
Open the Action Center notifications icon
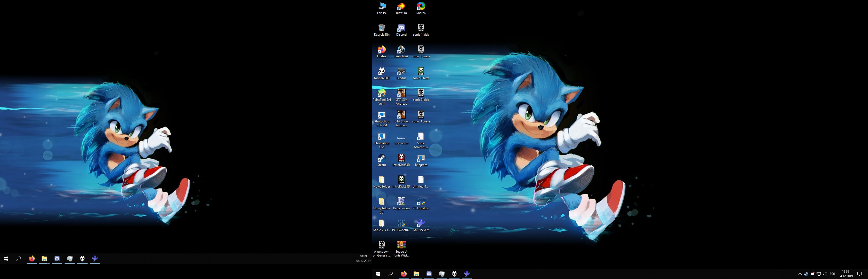tap(859, 274)
